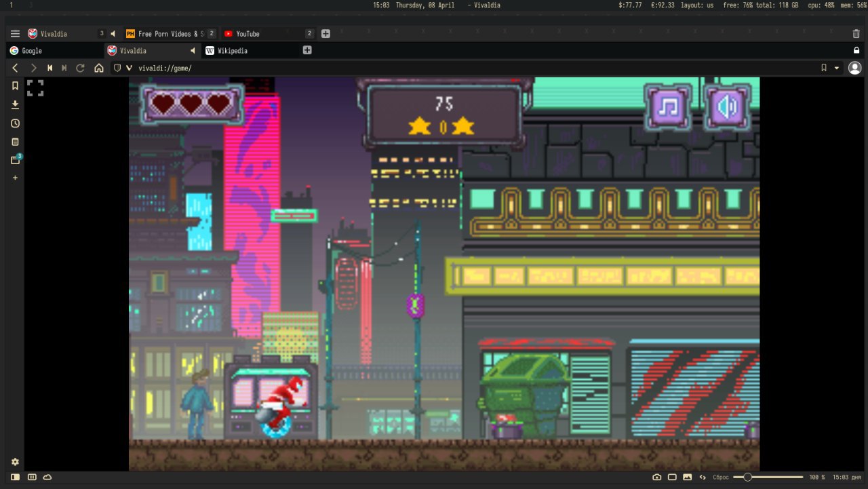Mute the active Vivaldia tab speaker icon

pyautogui.click(x=193, y=51)
